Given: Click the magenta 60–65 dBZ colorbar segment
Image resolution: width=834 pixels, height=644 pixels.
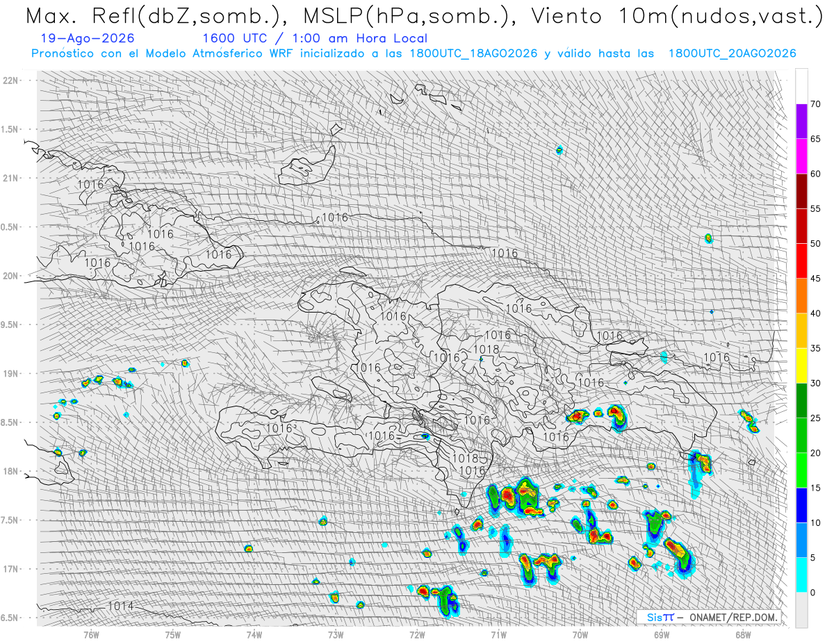Looking at the screenshot, I should point(801,156).
